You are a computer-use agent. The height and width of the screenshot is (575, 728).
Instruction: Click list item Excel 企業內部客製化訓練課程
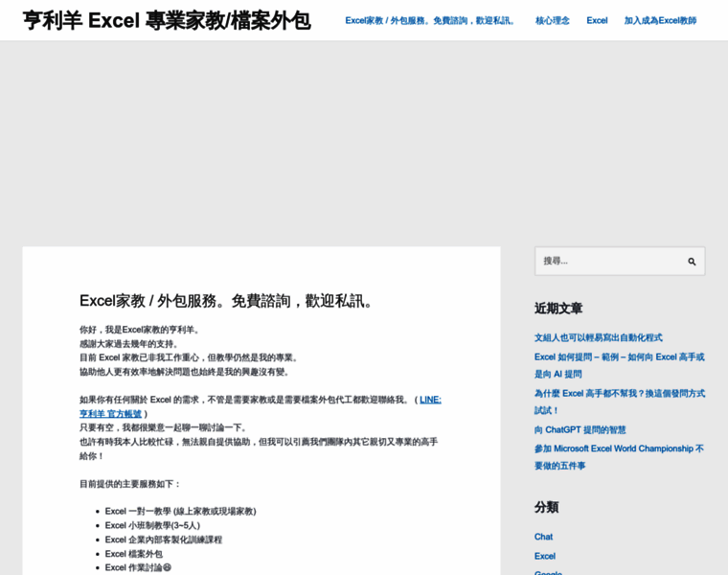click(164, 540)
